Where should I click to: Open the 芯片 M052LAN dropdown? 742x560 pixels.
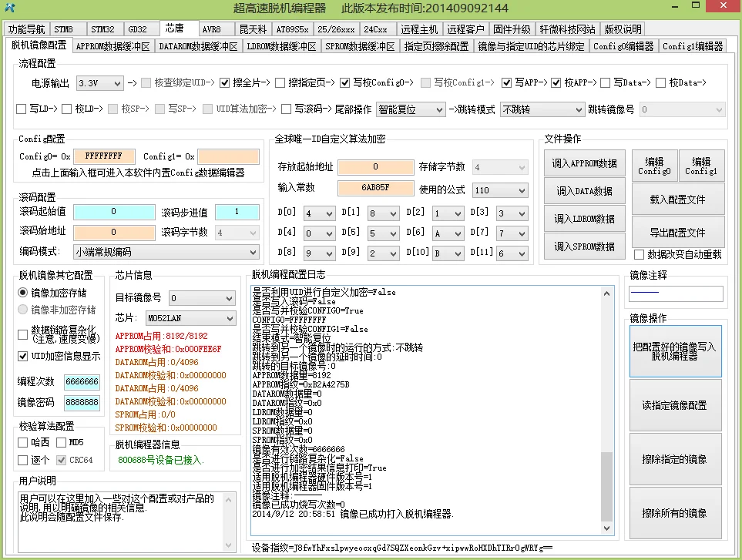[x=191, y=318]
